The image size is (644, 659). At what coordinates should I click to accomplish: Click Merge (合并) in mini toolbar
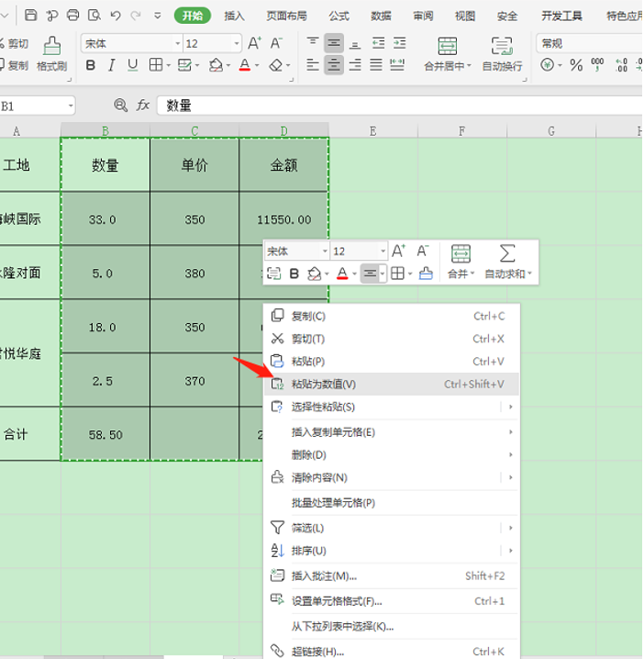point(461,262)
